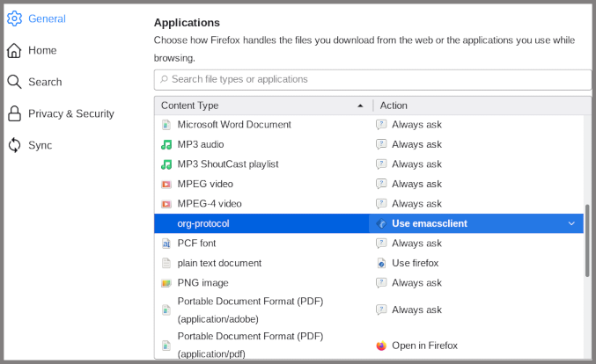This screenshot has height=364, width=596.
Task: Click the MP3 audio music note icon
Action: [166, 144]
